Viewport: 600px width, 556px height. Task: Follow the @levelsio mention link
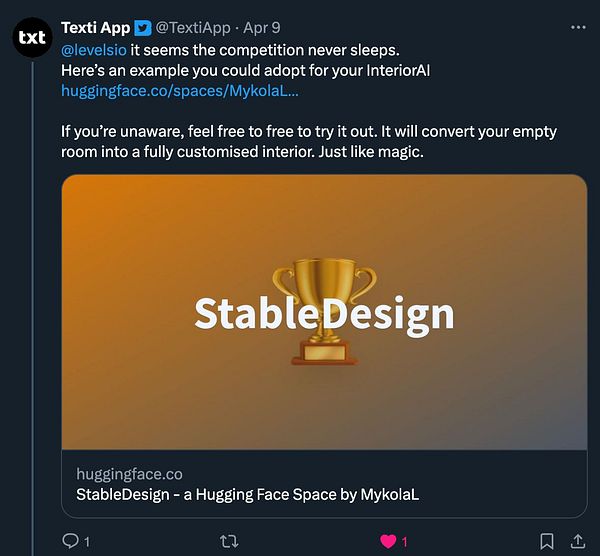[x=94, y=49]
